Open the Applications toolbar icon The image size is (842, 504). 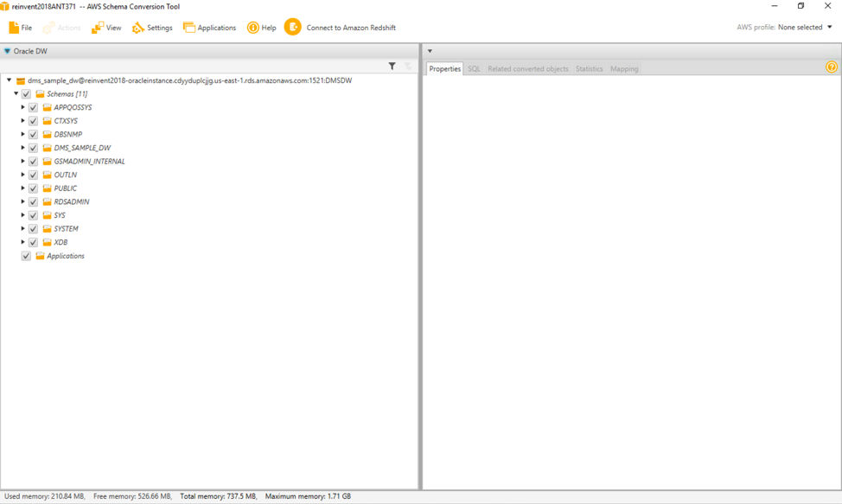[x=189, y=28]
